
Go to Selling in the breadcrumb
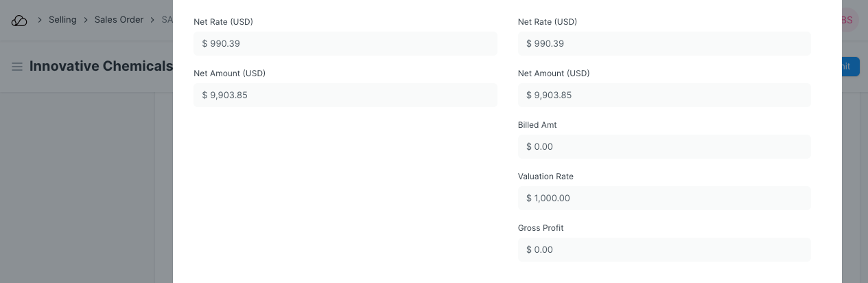[62, 20]
